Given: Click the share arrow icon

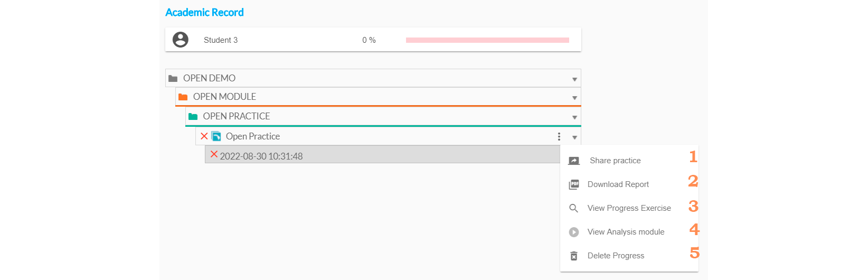Looking at the screenshot, I should click(x=574, y=161).
